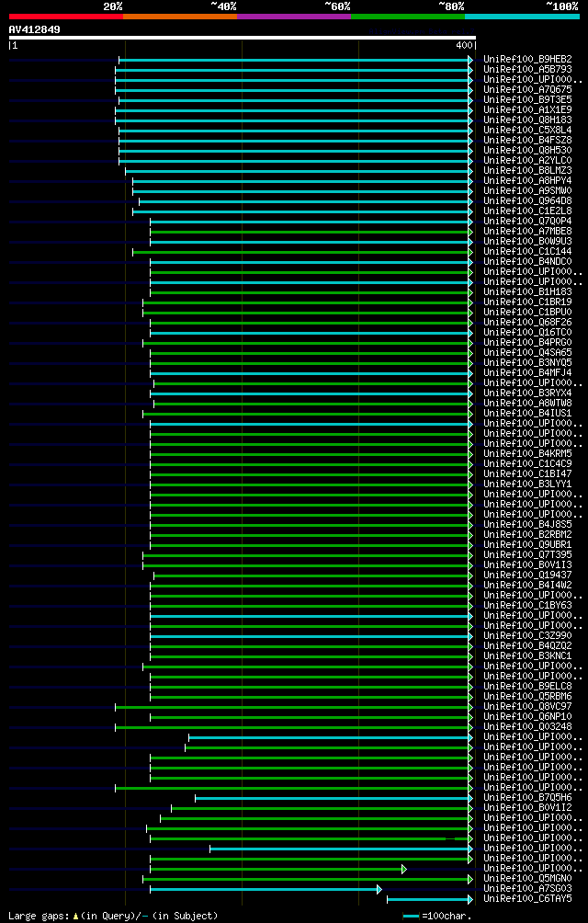Select label UniRef100_B4IUS1
Image resolution: width=588 pixels, height=923 pixels.
pyautogui.click(x=526, y=413)
